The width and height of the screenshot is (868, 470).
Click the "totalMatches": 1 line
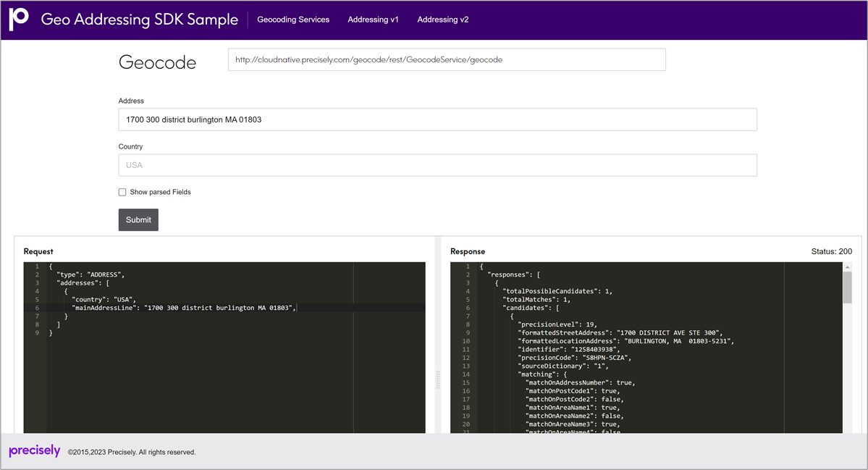pyautogui.click(x=536, y=300)
